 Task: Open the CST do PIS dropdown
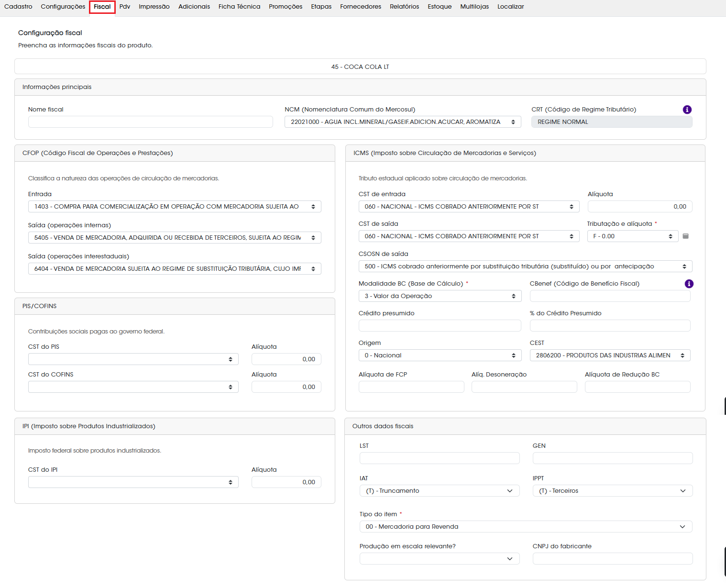pyautogui.click(x=133, y=359)
